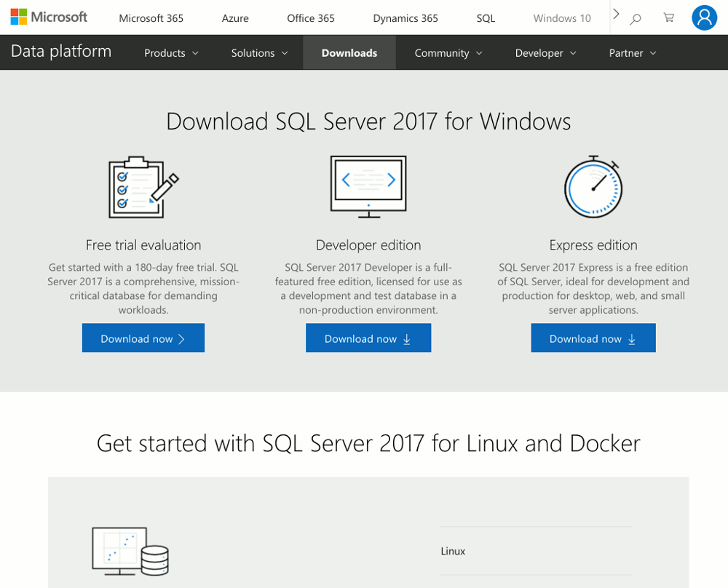Screen dimensions: 728x588
Task: Open the shopping cart icon
Action: click(668, 17)
